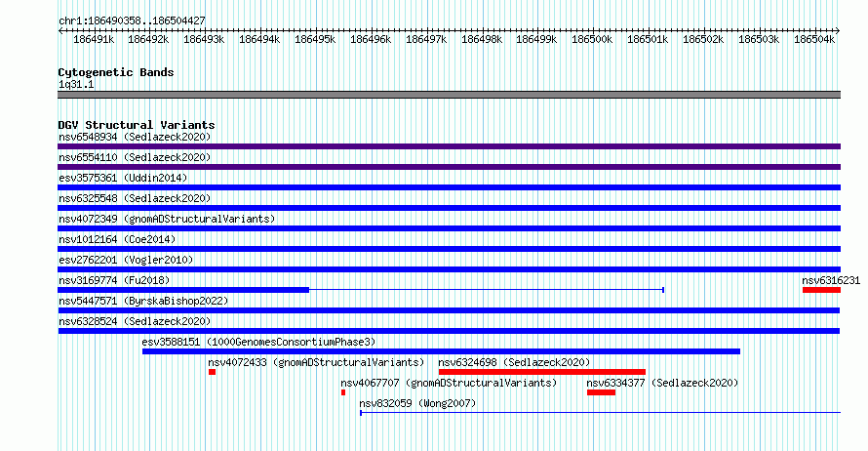Select the blue nsv5447571 variant bar

(449, 310)
